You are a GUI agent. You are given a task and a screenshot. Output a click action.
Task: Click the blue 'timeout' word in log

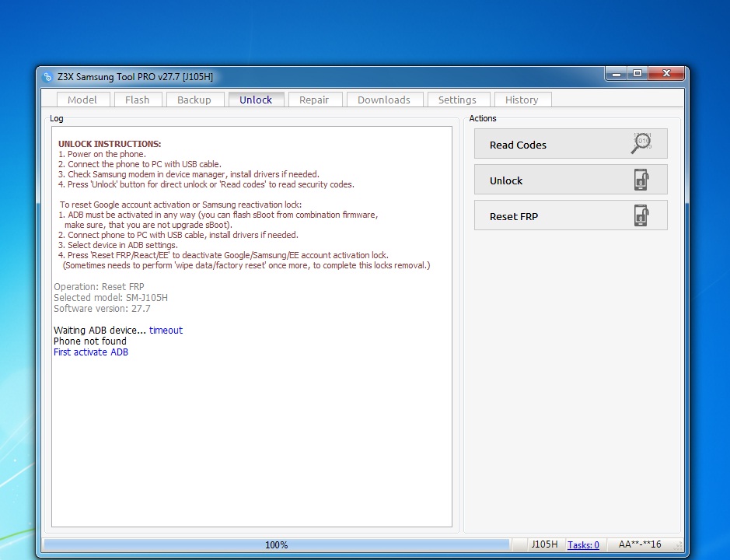pyautogui.click(x=166, y=331)
